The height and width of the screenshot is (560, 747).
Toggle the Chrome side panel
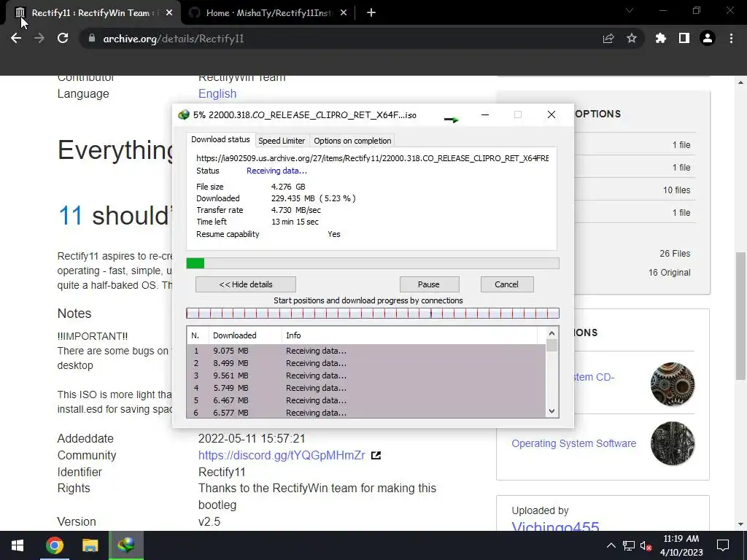tap(684, 39)
